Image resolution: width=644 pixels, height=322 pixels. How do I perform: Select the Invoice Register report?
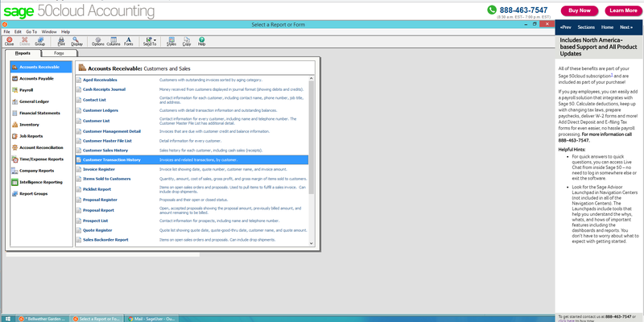pos(192,169)
